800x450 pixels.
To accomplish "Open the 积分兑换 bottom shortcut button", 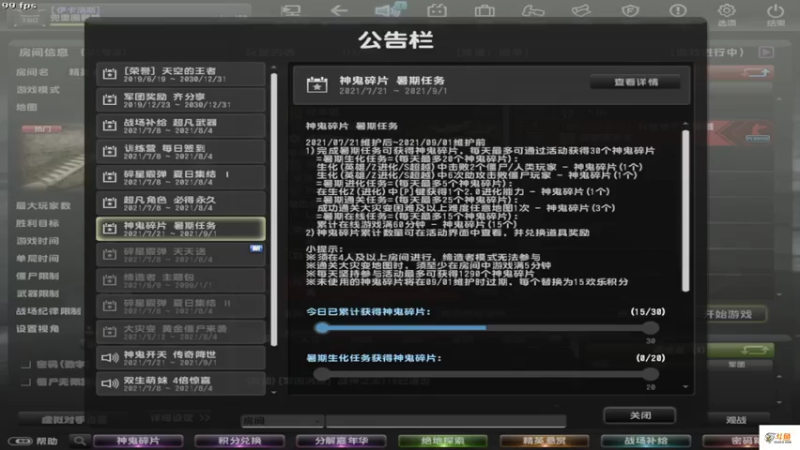I will [240, 441].
